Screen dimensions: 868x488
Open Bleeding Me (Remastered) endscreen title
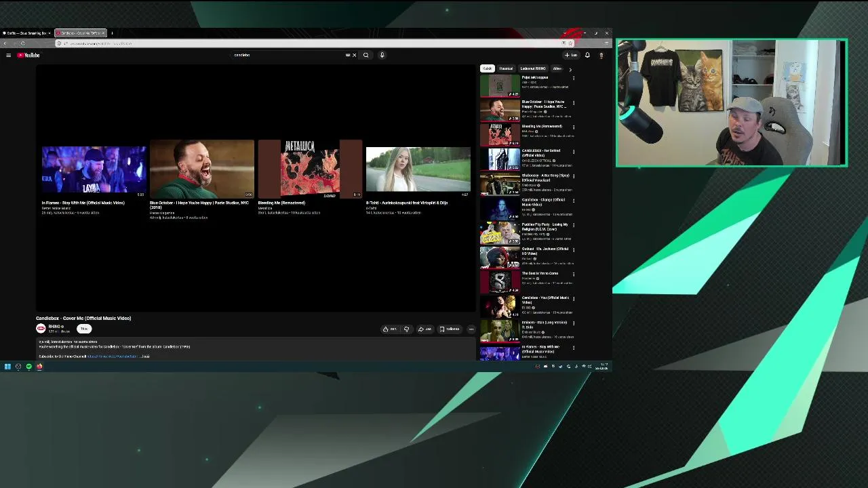(x=281, y=203)
